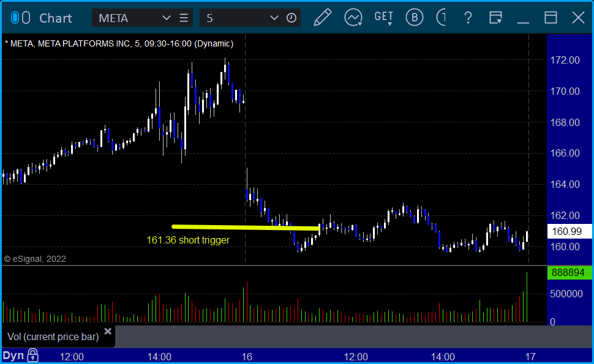Close the Chart window
This screenshot has height=364, width=594.
(579, 18)
